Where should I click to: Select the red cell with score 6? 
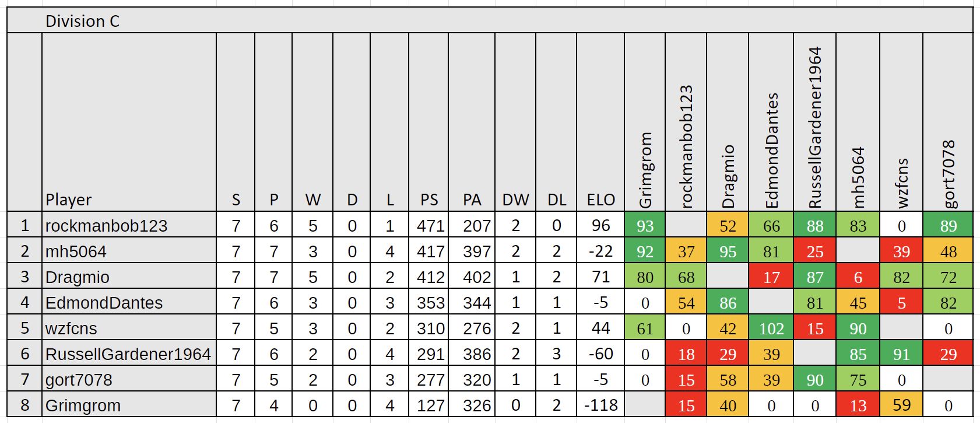(x=858, y=277)
